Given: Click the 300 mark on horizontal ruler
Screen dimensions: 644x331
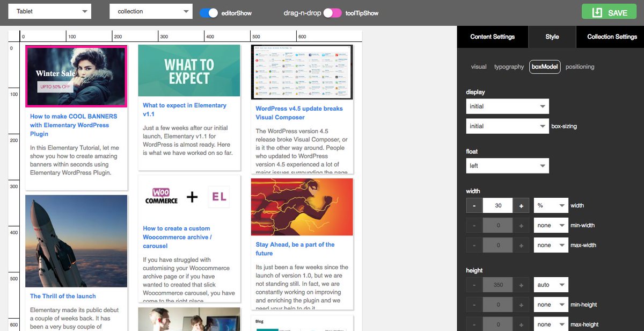Looking at the screenshot, I should [x=164, y=37].
